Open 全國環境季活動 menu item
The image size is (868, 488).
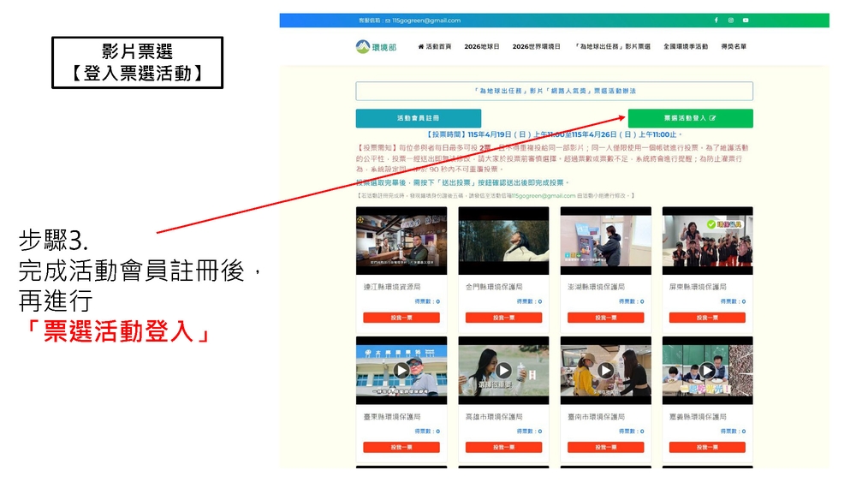[686, 47]
